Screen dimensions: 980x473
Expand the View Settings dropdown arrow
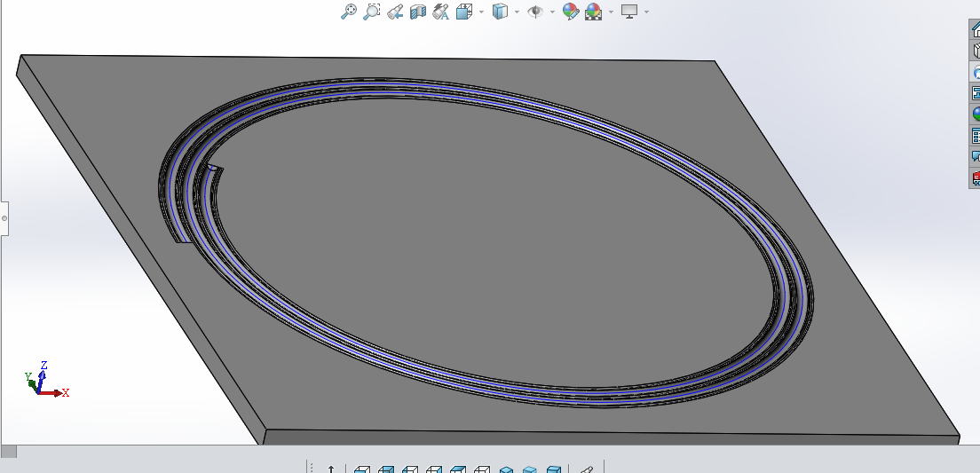click(646, 12)
